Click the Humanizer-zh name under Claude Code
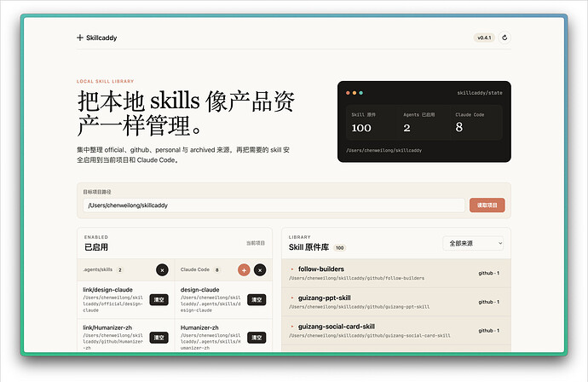The width and height of the screenshot is (588, 382). [x=199, y=327]
